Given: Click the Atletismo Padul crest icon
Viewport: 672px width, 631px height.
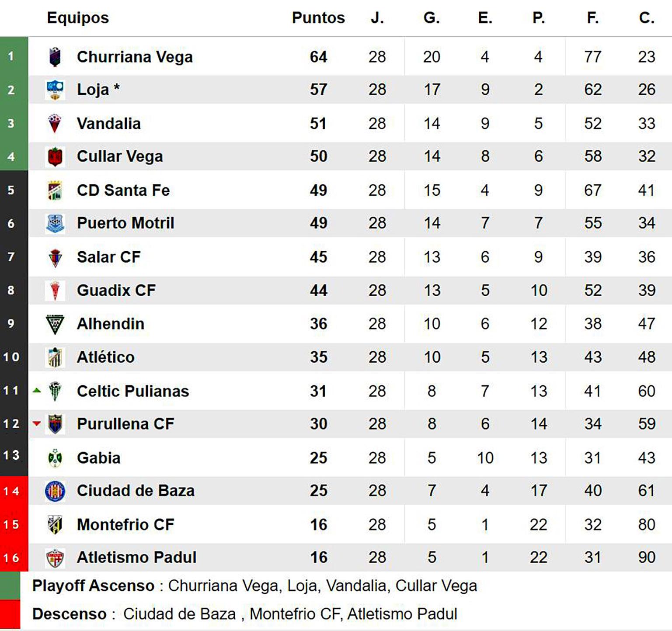Looking at the screenshot, I should [55, 558].
